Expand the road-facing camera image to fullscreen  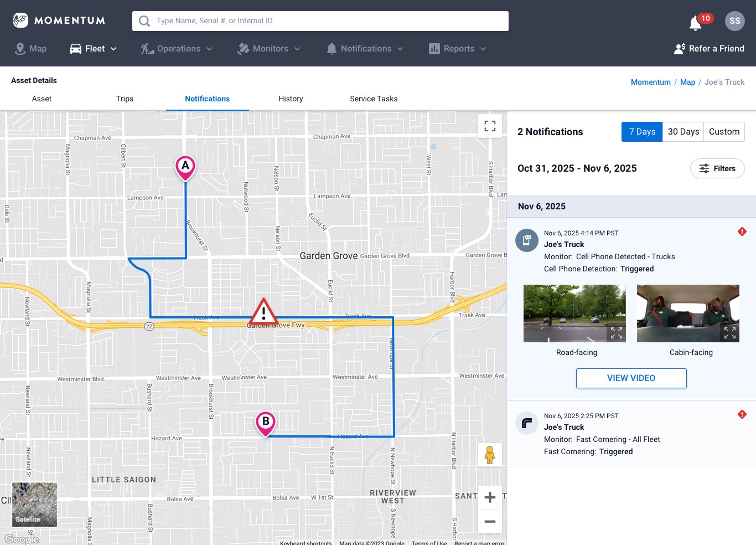pos(617,333)
